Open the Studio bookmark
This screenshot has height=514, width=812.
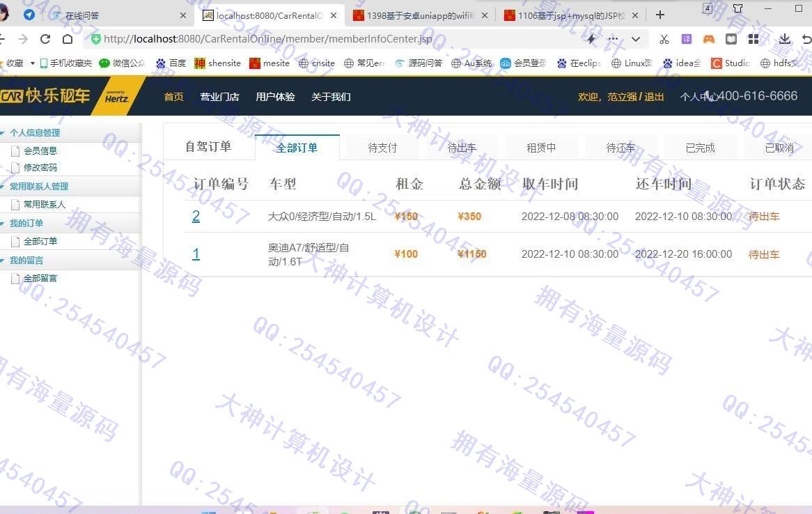pos(731,63)
